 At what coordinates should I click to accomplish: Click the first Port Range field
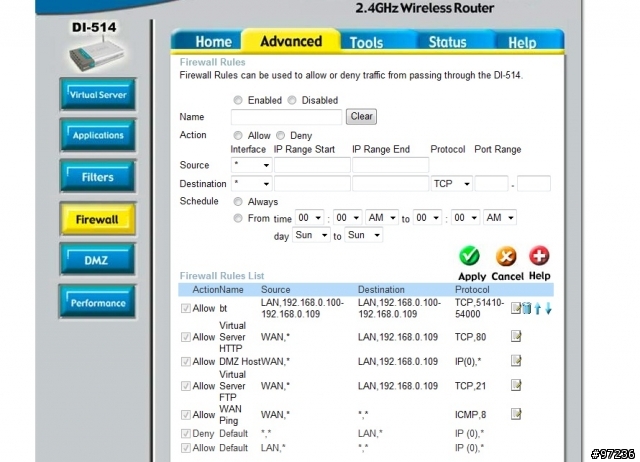(491, 184)
